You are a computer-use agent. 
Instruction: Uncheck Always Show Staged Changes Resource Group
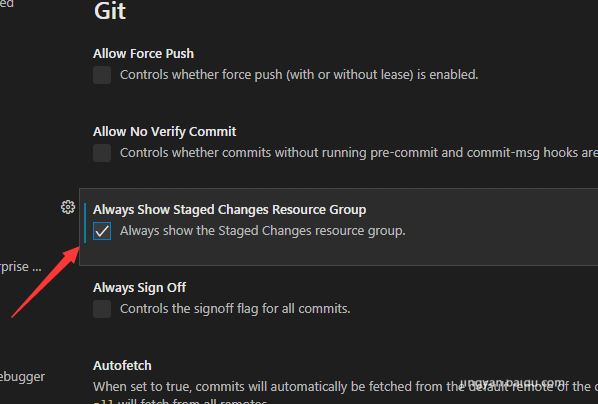coord(102,231)
